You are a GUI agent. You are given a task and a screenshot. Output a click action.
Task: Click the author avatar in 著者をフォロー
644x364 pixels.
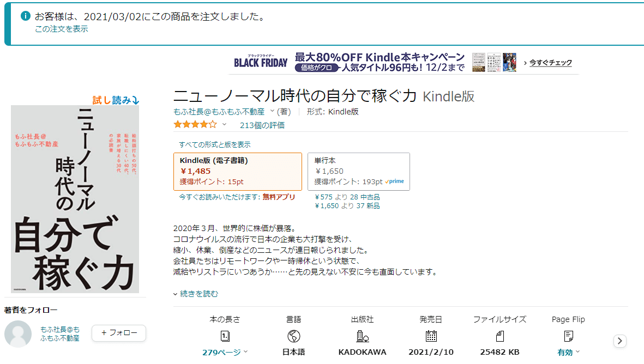(x=18, y=333)
